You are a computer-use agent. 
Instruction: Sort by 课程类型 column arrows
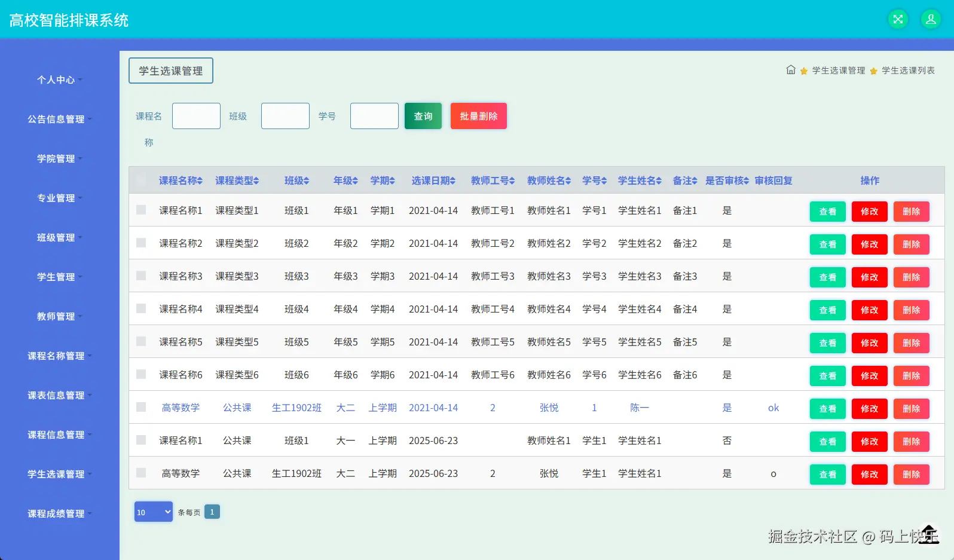(256, 180)
